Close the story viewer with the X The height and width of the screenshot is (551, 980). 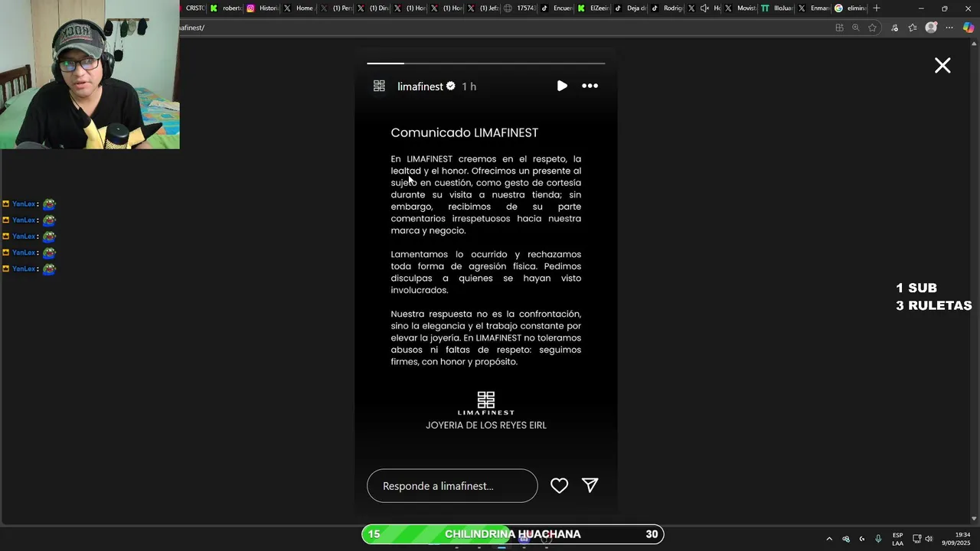click(942, 66)
